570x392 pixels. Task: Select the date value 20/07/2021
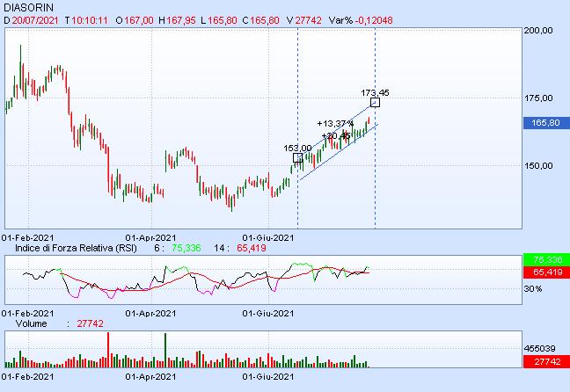click(x=35, y=20)
